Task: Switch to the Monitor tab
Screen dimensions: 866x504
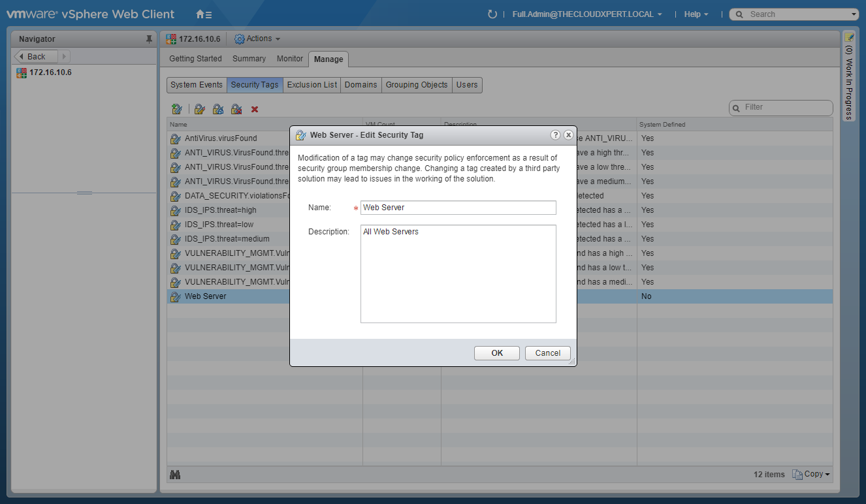Action: [289, 59]
